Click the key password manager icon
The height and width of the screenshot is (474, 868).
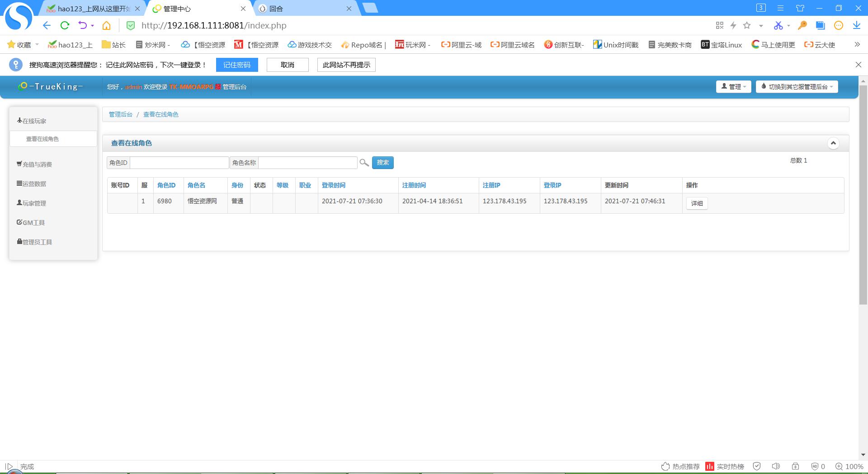802,25
